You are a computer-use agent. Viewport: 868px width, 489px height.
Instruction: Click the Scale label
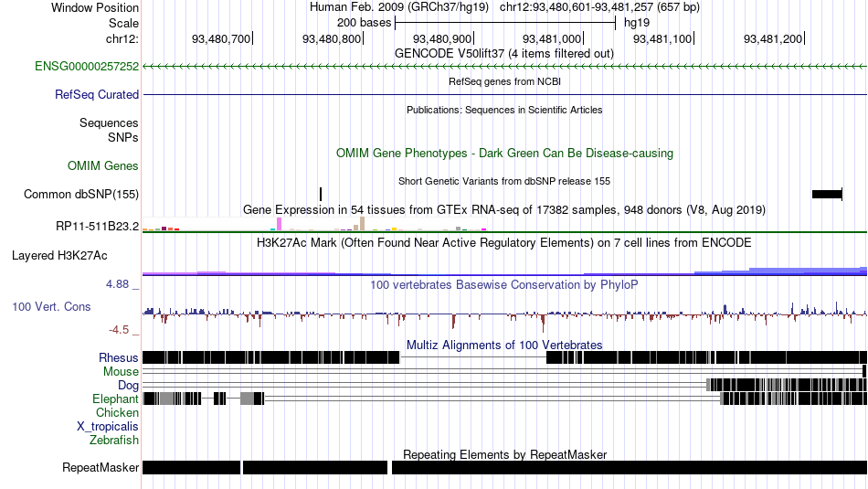point(124,23)
